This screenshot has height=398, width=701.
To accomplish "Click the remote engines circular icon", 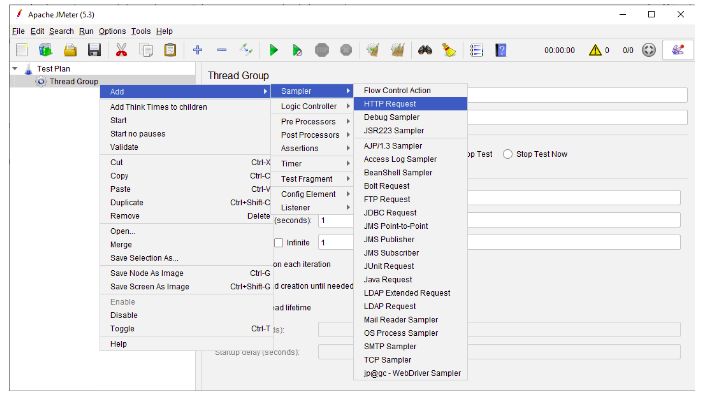I will [x=649, y=50].
